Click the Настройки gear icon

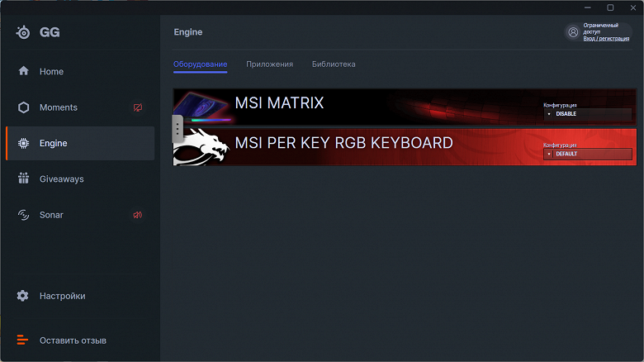point(22,296)
